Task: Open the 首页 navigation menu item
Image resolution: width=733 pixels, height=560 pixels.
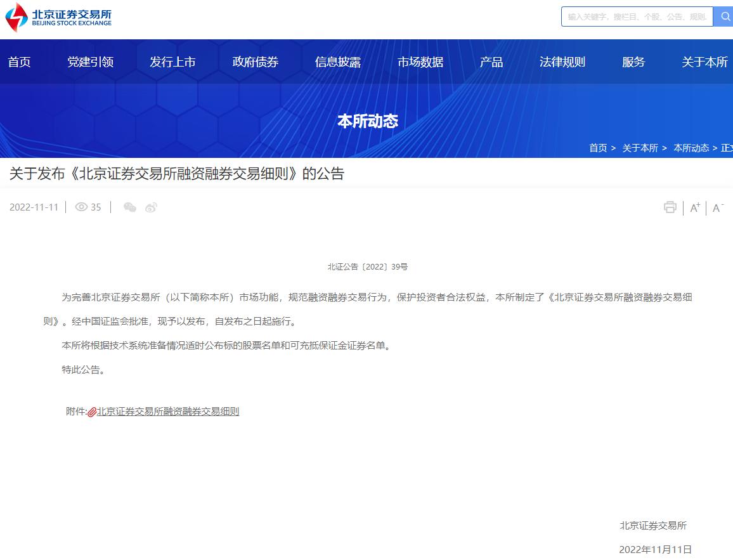Action: tap(19, 62)
